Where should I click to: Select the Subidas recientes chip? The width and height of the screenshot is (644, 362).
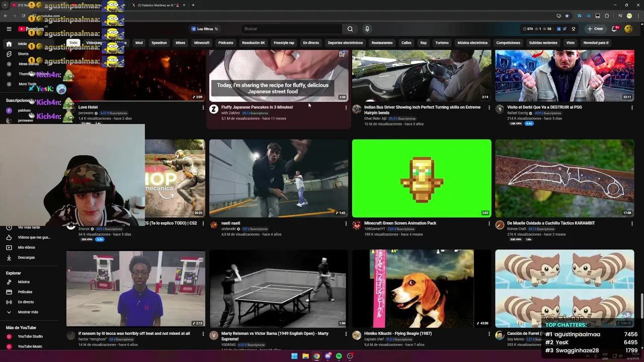(x=543, y=43)
